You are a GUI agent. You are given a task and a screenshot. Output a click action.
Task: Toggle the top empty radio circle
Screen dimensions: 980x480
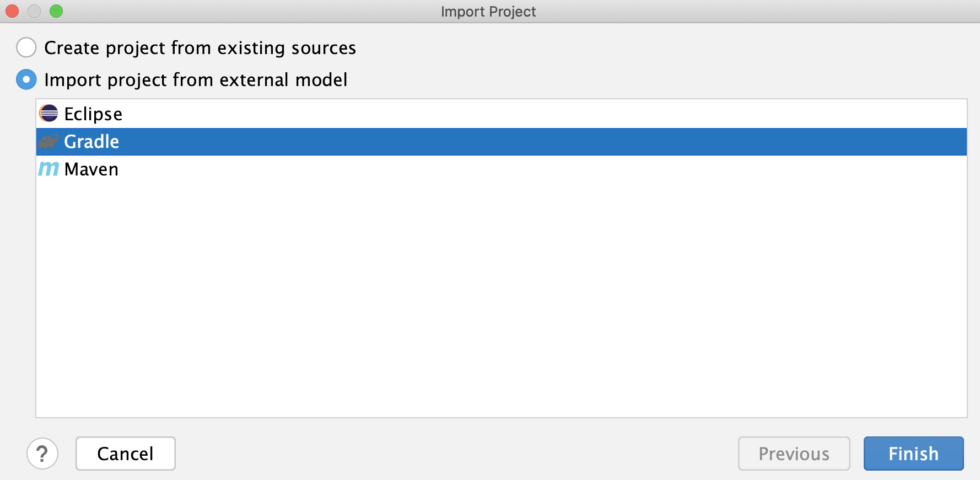click(26, 48)
